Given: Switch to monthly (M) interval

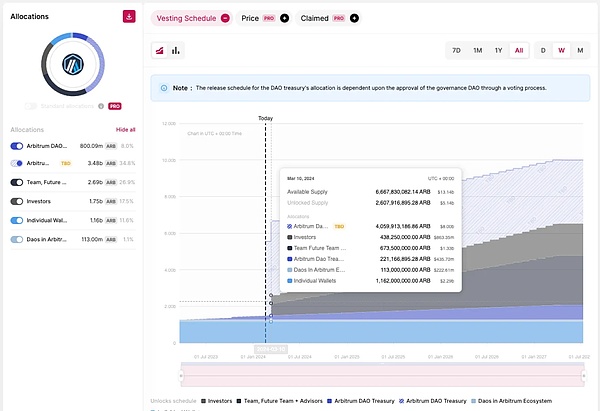Looking at the screenshot, I should pyautogui.click(x=579, y=50).
